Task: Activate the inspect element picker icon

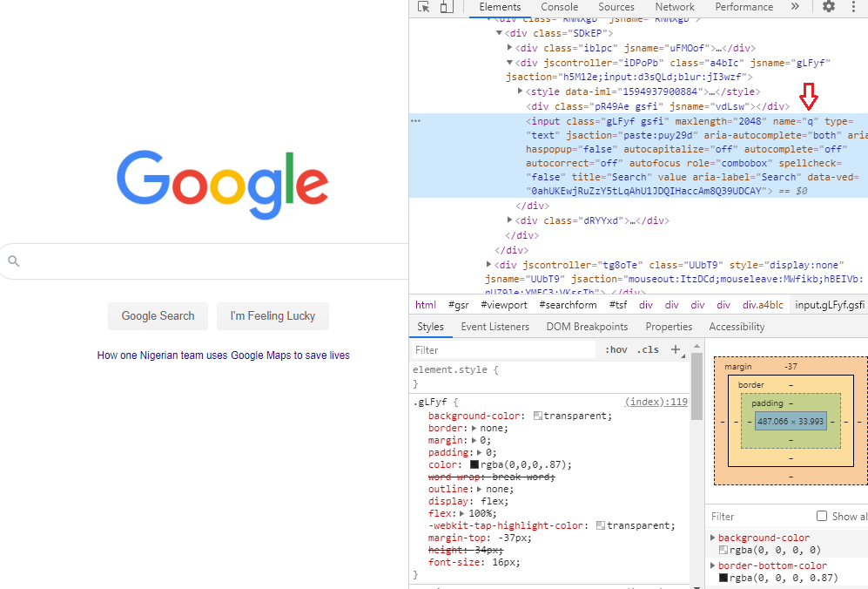Action: [x=424, y=7]
